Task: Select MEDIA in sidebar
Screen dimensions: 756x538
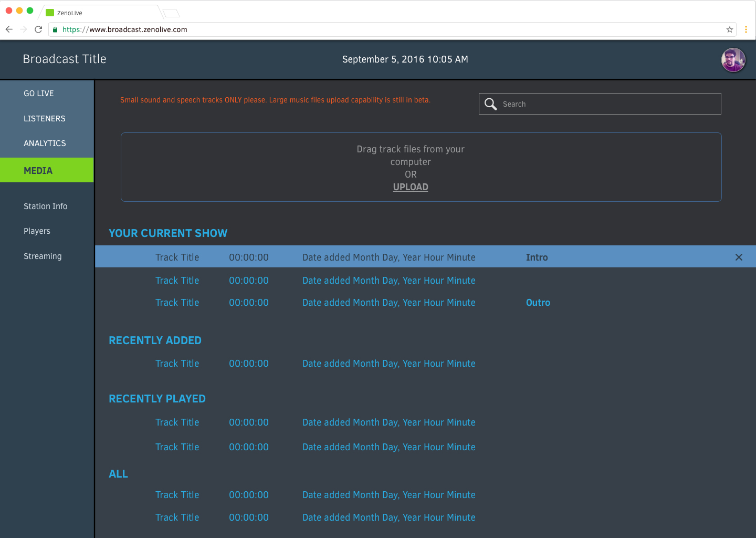Action: pyautogui.click(x=47, y=170)
